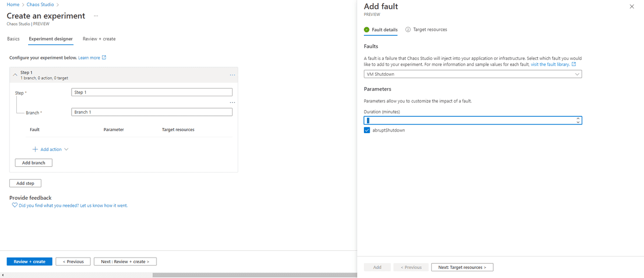Close the Add fault panel

pos(632,7)
